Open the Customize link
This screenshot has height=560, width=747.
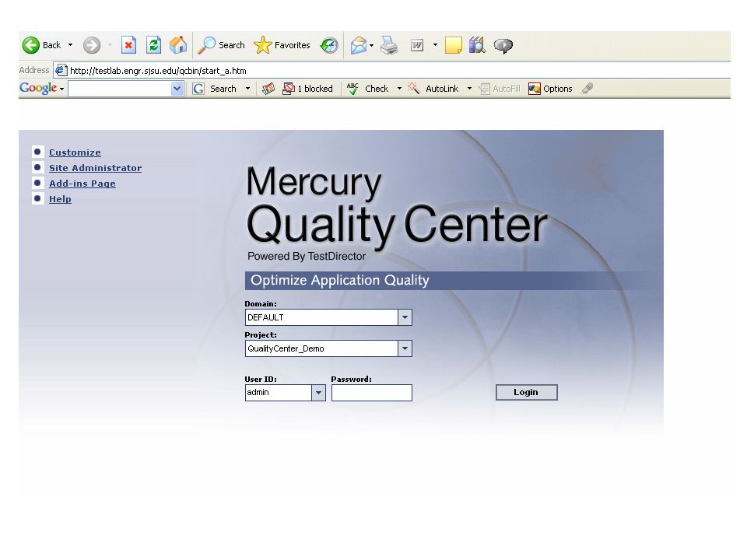pyautogui.click(x=75, y=152)
